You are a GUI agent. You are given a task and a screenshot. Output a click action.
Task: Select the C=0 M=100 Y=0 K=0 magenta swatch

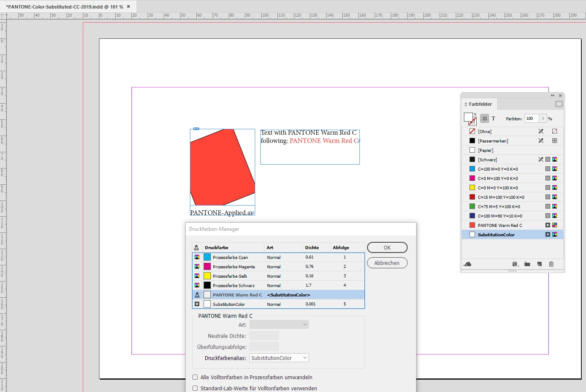[x=513, y=178]
